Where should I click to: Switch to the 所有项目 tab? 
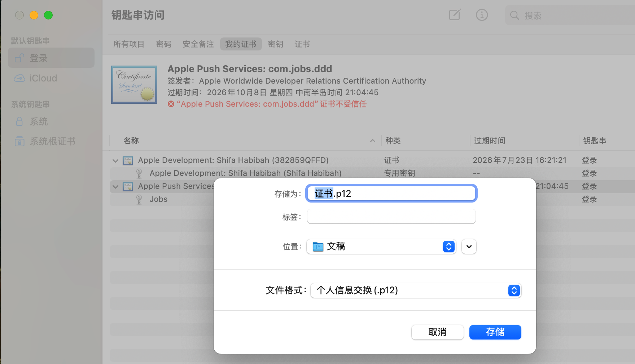point(128,44)
